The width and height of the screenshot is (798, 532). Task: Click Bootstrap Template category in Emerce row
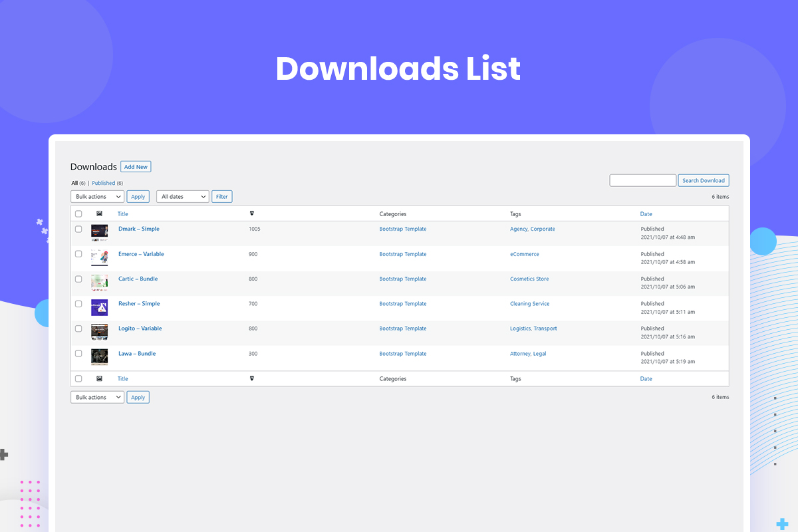pos(403,254)
